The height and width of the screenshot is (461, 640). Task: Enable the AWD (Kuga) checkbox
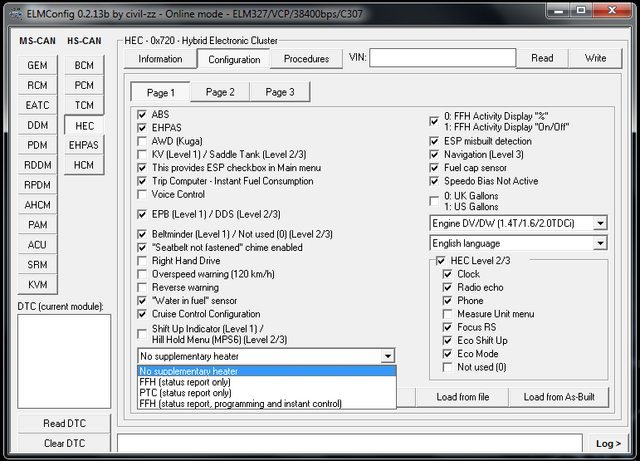coord(142,141)
